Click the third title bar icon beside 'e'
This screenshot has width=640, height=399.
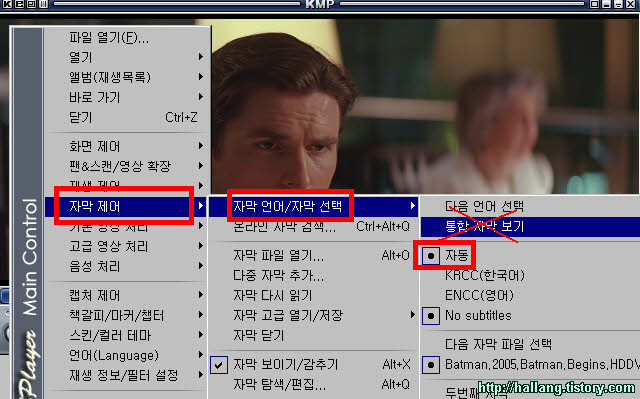31,4
